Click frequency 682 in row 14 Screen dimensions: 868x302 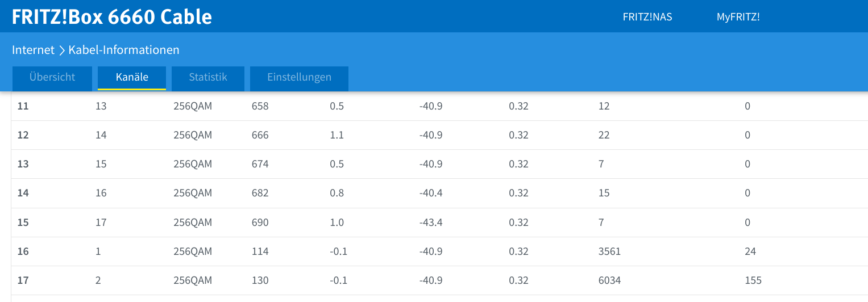point(260,194)
